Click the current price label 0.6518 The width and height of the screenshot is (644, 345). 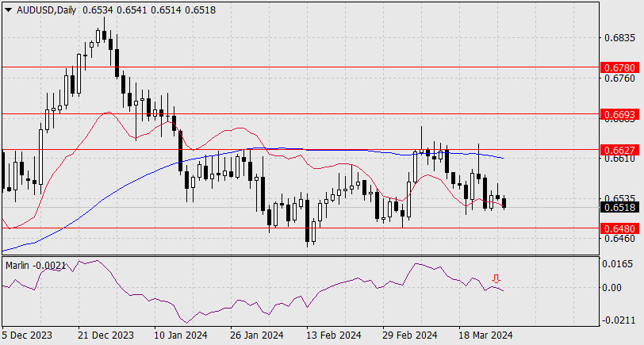click(619, 208)
